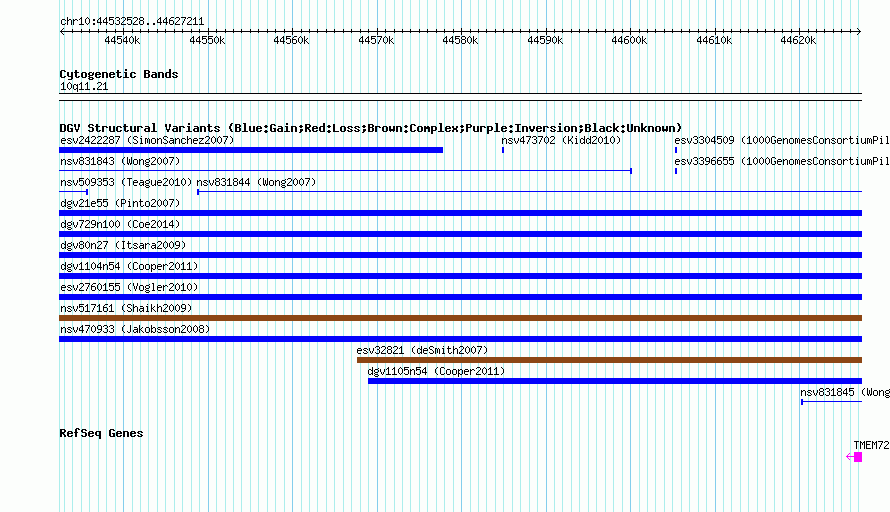Click the dgv21e55 (Pinto2007) label
The image size is (890, 512).
pyautogui.click(x=120, y=203)
